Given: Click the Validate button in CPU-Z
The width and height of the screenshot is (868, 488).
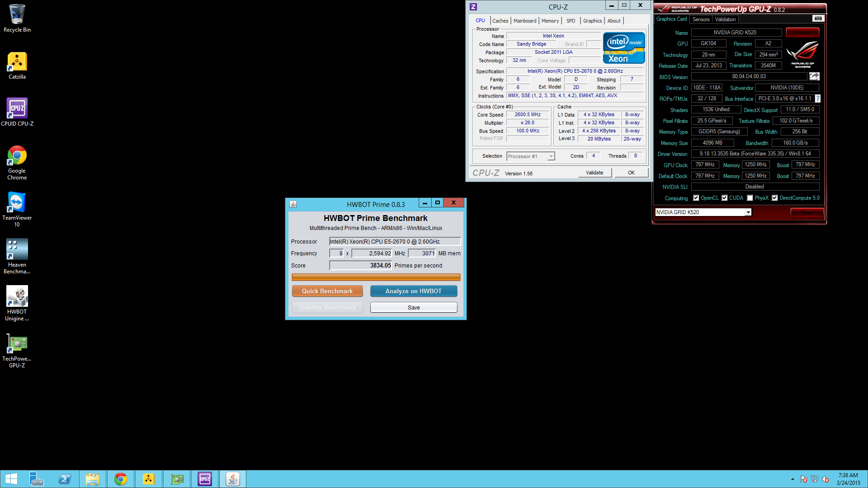Looking at the screenshot, I should (594, 173).
